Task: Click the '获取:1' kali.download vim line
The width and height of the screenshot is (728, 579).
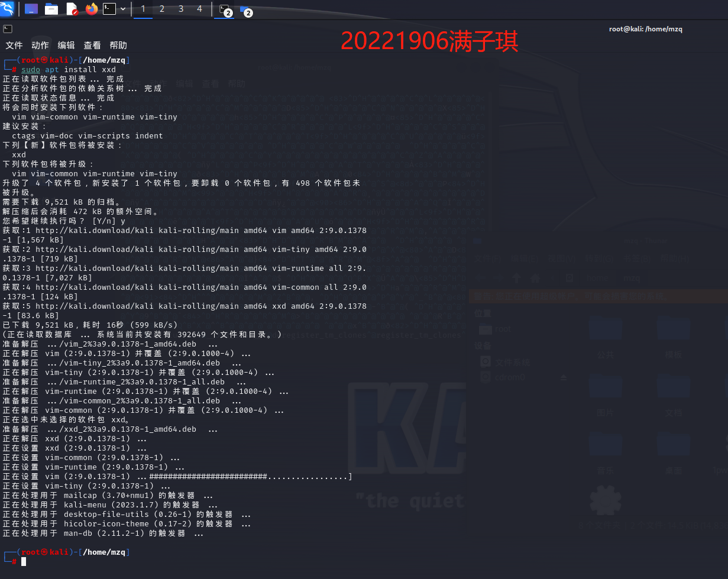Action: click(185, 235)
